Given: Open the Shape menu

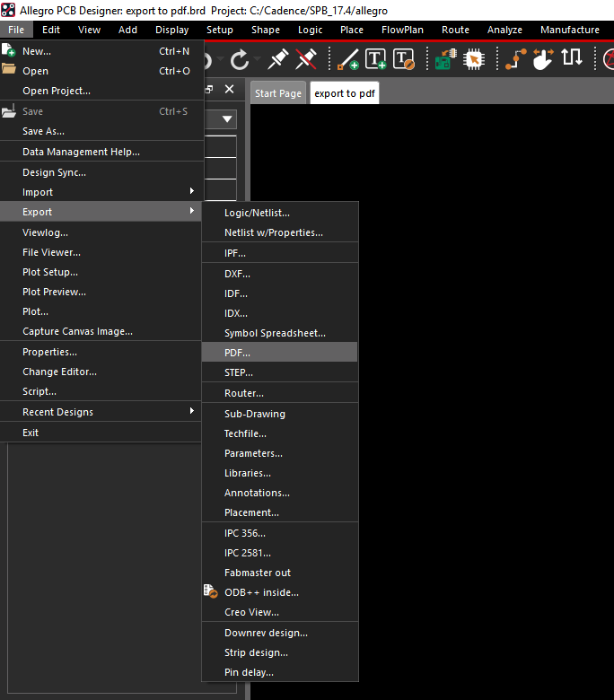Looking at the screenshot, I should 266,30.
